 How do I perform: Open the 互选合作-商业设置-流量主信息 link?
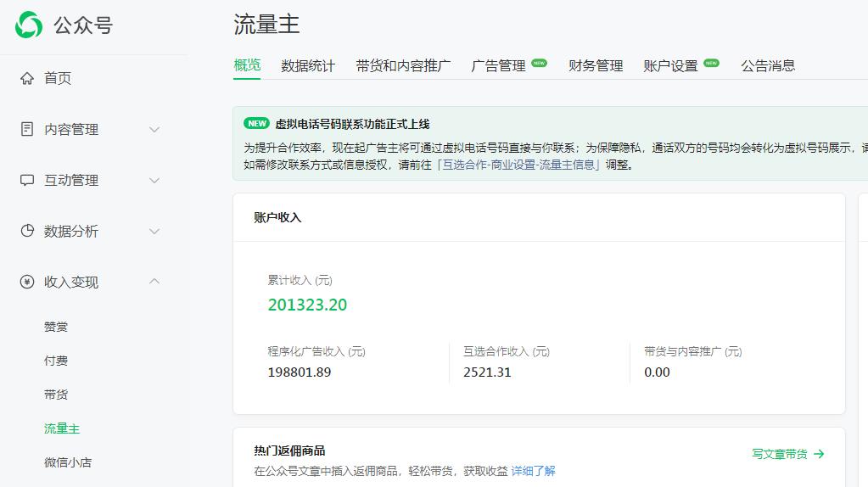[518, 165]
